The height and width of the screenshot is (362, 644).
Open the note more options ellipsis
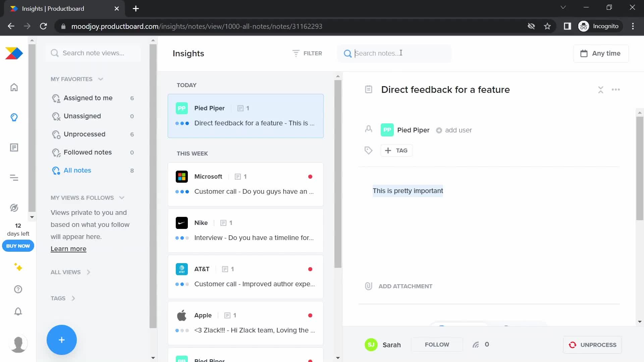pos(616,89)
